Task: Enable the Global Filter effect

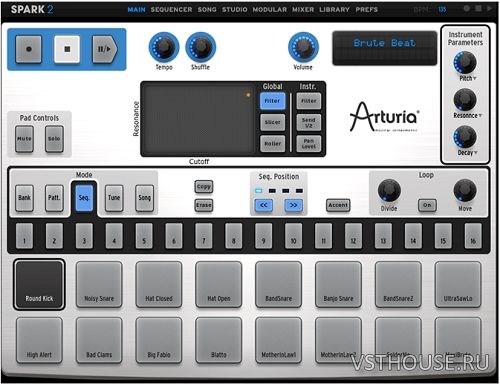Action: (272, 101)
